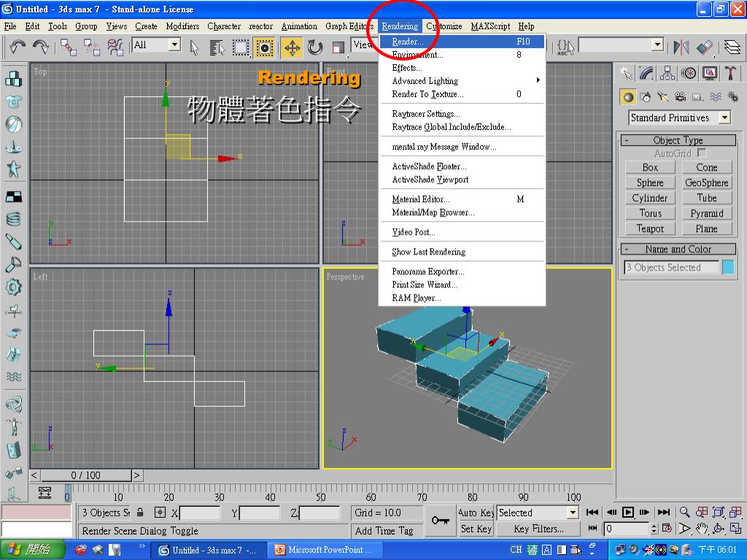Click the X coordinate input field
This screenshot has width=747, height=560.
200,513
